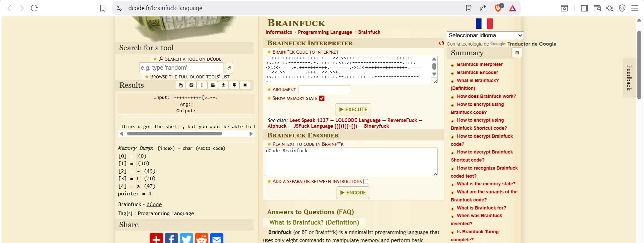Share the page on Twitter
Image resolution: width=644 pixels, height=243 pixels.
coord(186,238)
